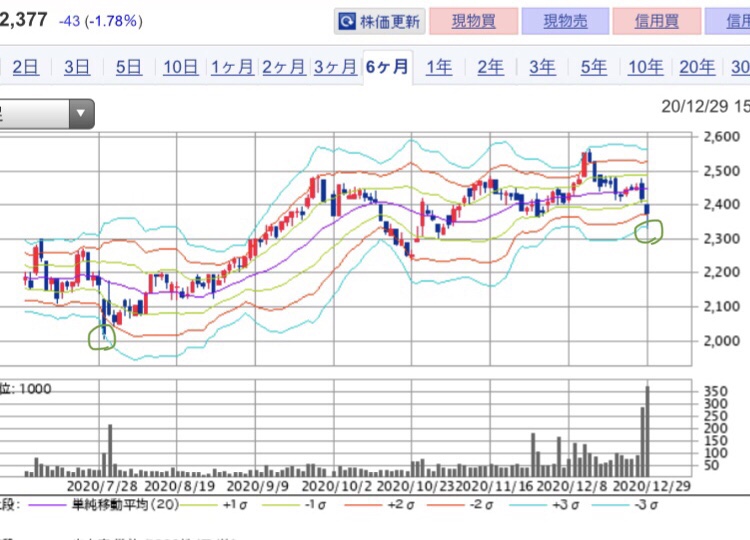
Task: Click the 2,500 price axis label
Action: click(721, 171)
